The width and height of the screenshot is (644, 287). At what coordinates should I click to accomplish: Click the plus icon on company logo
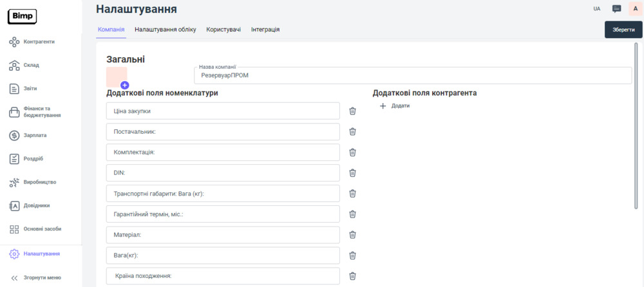pyautogui.click(x=124, y=85)
